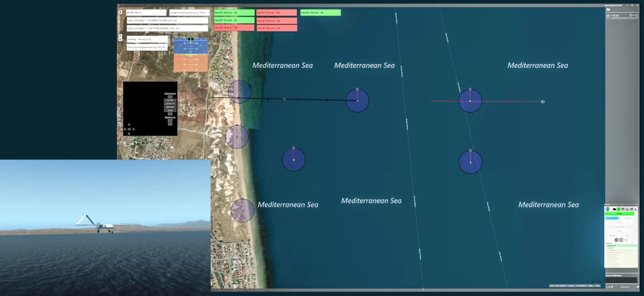Click the digital zoom plus button

[x=170, y=121]
